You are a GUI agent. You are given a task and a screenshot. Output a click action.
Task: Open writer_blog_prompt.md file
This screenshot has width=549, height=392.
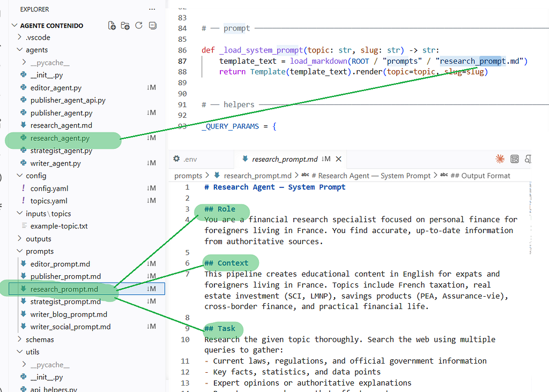(x=69, y=314)
